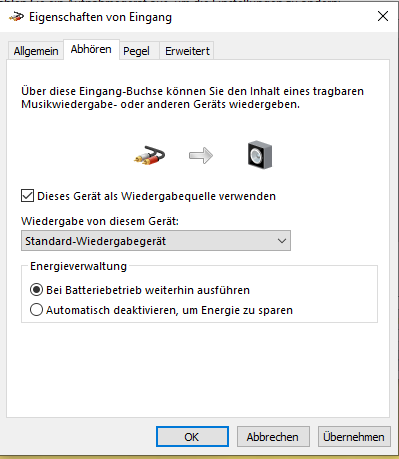This screenshot has width=399, height=459.
Task: Expand playback device list via chevron arrow
Action: pyautogui.click(x=282, y=241)
